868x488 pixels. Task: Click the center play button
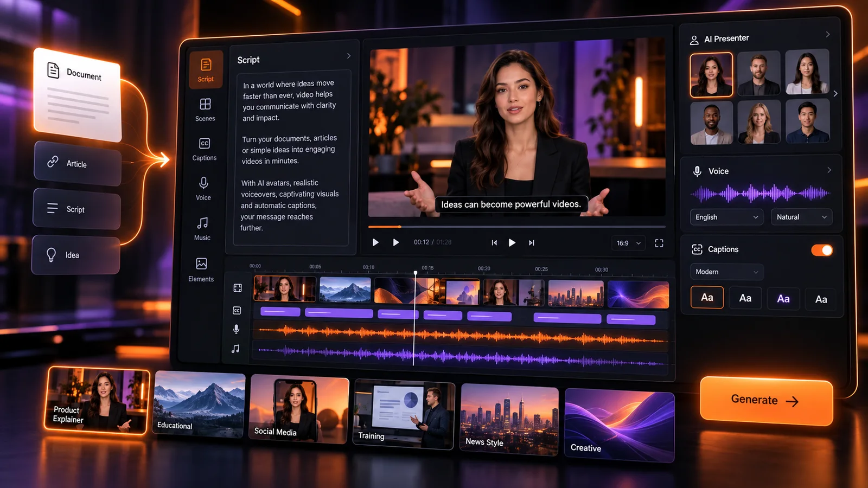point(512,242)
